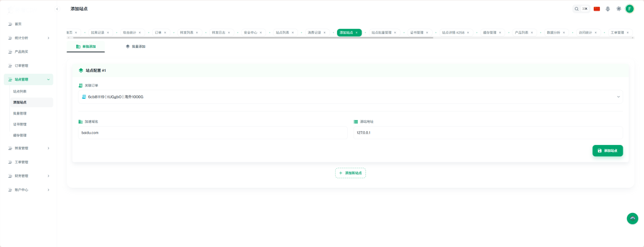Click the back-to-top floating green button

click(633, 219)
